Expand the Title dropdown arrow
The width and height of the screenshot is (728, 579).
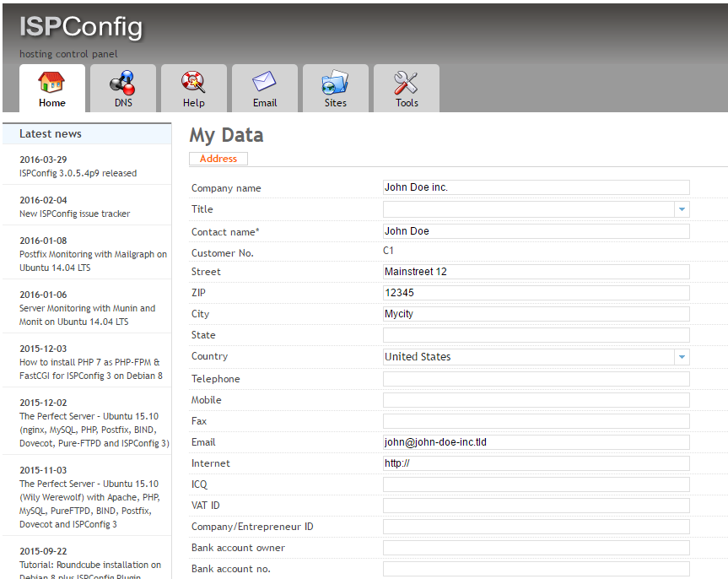pyautogui.click(x=682, y=209)
